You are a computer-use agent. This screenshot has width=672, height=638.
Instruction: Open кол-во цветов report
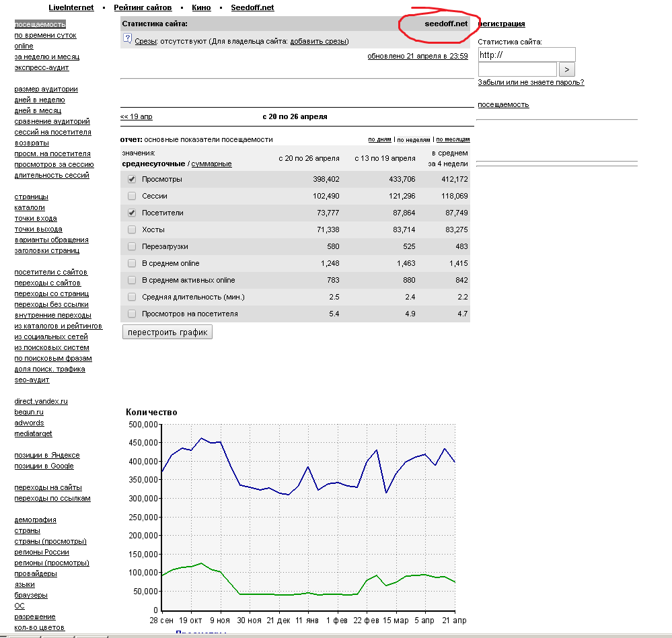[x=40, y=628]
